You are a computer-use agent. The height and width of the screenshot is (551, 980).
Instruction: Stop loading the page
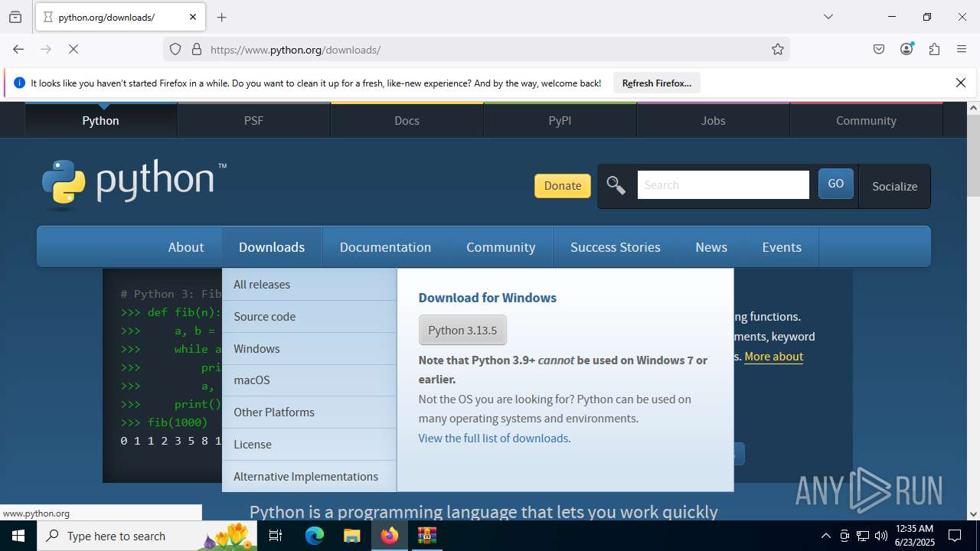coord(73,49)
